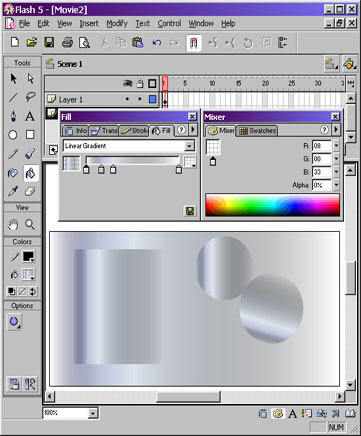Click the Smooth modifier toolbar icon
The width and height of the screenshot is (361, 436).
213,43
